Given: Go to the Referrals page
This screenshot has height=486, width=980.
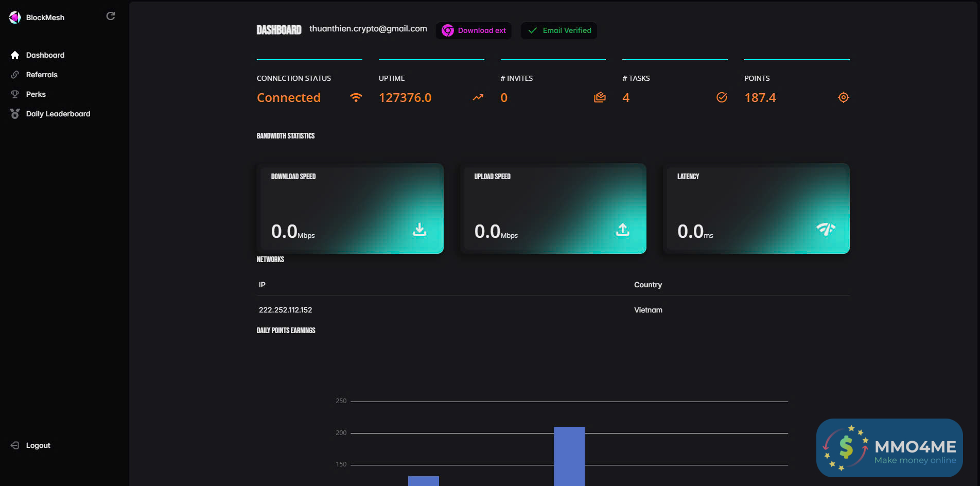Looking at the screenshot, I should [42, 75].
